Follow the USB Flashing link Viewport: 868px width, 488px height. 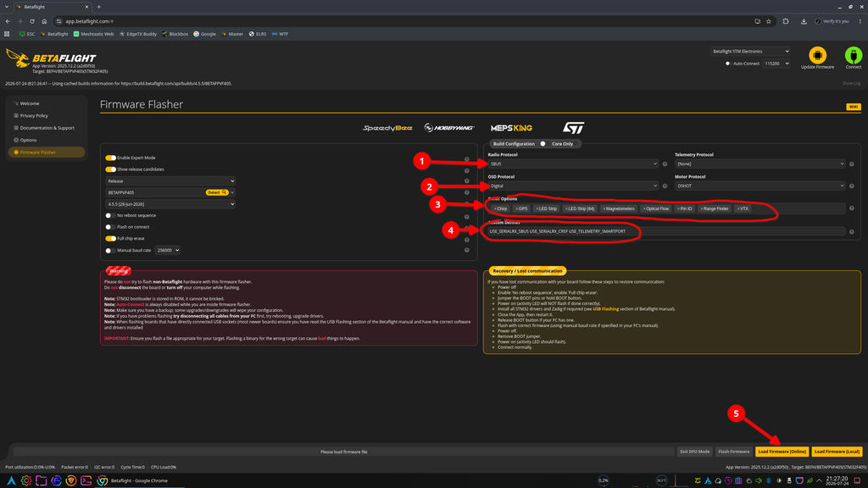point(605,308)
